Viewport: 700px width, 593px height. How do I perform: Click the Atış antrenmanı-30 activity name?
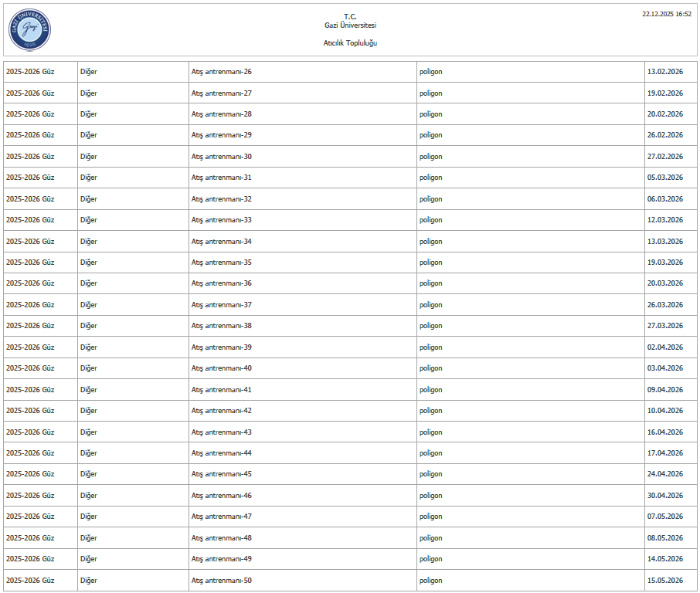pos(222,157)
